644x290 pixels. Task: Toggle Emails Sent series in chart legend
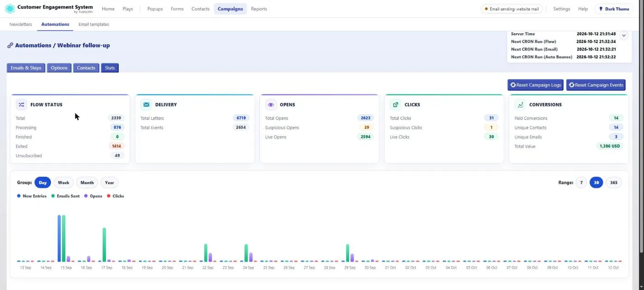(x=65, y=196)
